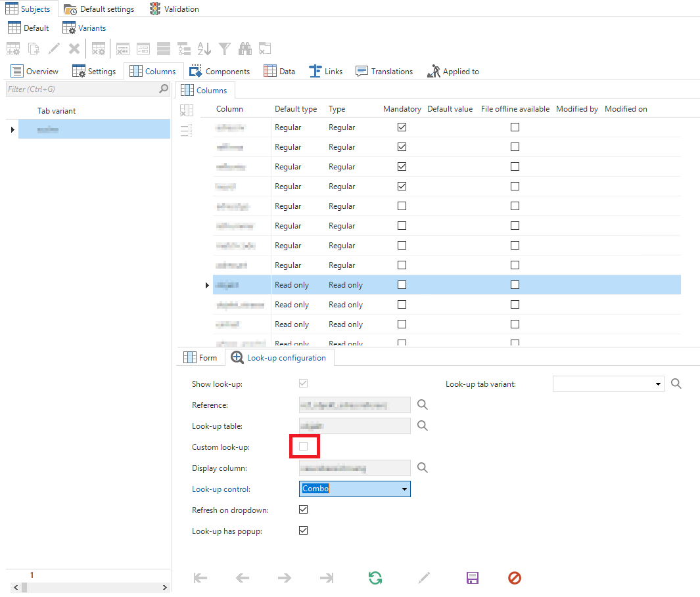Select the Look-up configuration tab
The image size is (700, 597).
(x=279, y=358)
